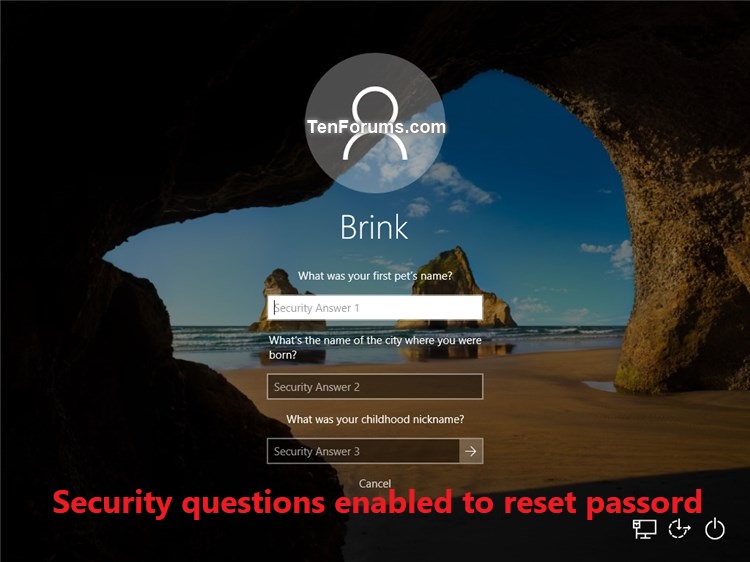Click the childhood nickname question text
Image resolution: width=750 pixels, height=562 pixels.
(375, 419)
